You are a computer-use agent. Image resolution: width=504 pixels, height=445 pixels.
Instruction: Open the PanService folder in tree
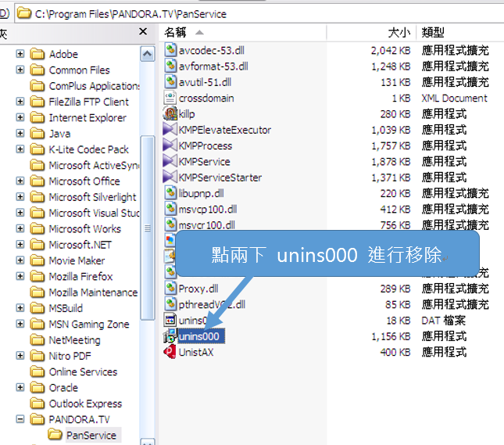tap(91, 435)
